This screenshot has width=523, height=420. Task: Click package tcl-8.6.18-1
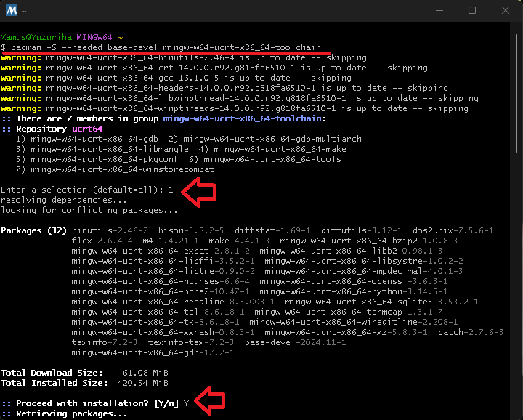coord(158,312)
